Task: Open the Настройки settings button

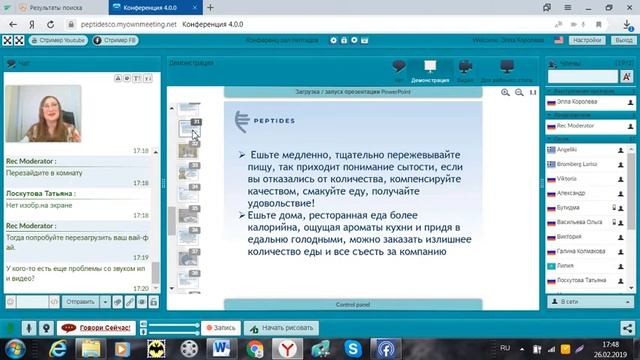Action: [587, 40]
